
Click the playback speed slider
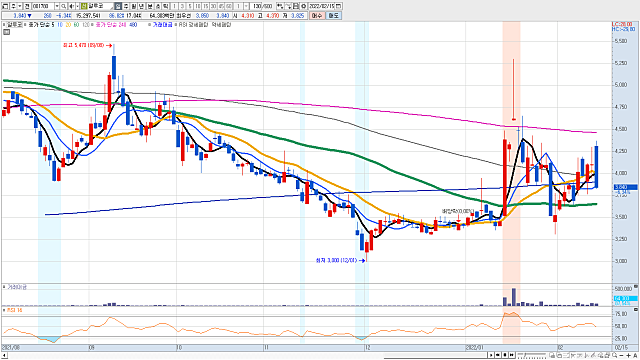(532, 355)
